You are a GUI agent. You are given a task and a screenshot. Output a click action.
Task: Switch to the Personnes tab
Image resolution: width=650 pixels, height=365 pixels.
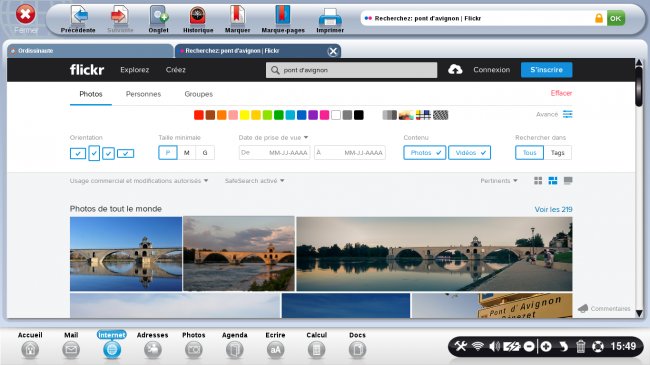point(143,94)
